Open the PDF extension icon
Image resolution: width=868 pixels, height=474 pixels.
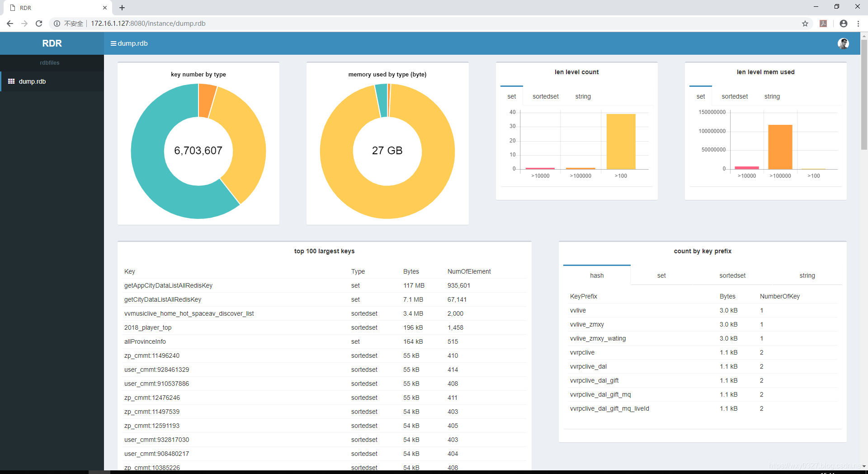tap(823, 24)
